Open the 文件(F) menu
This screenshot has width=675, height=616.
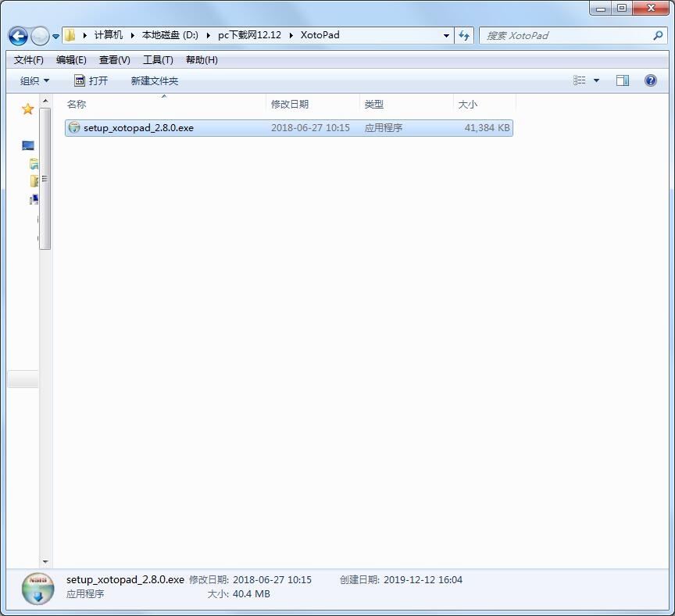pos(29,60)
